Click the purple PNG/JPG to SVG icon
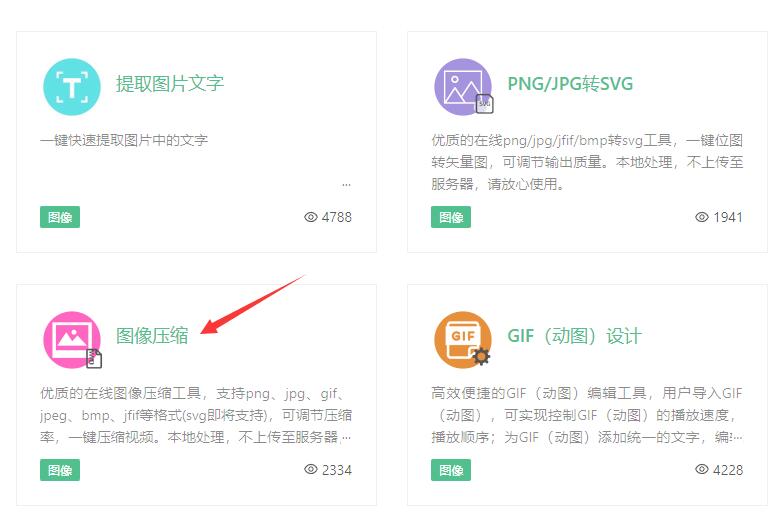Screen dimensions: 782x529 pos(463,87)
